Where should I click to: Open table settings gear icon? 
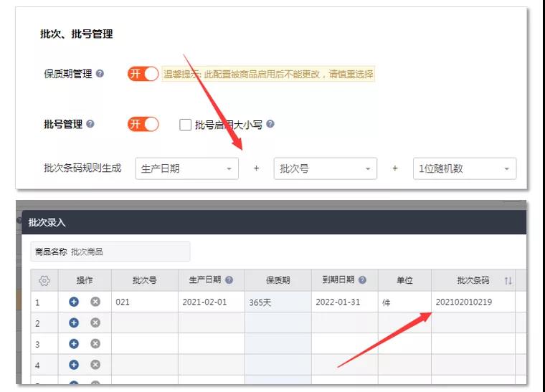click(44, 280)
